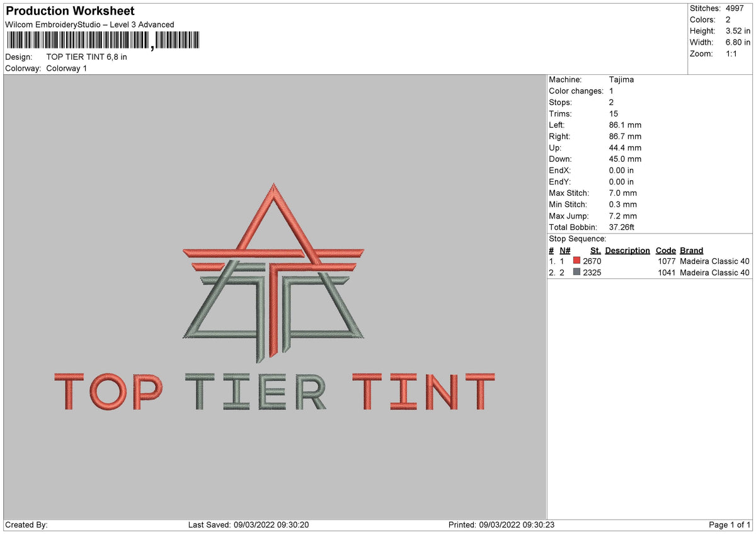Click the Up value 44.4 mm
Viewport: 756px width, 534px height.
pos(625,147)
